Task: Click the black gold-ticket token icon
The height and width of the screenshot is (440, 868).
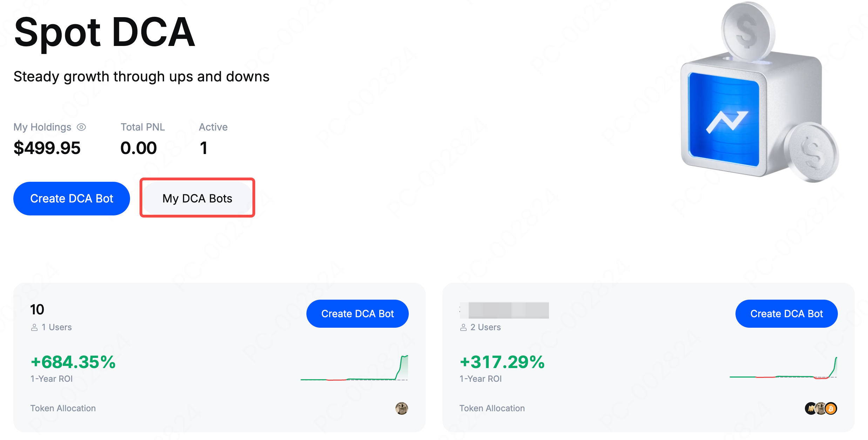Action: tap(810, 408)
